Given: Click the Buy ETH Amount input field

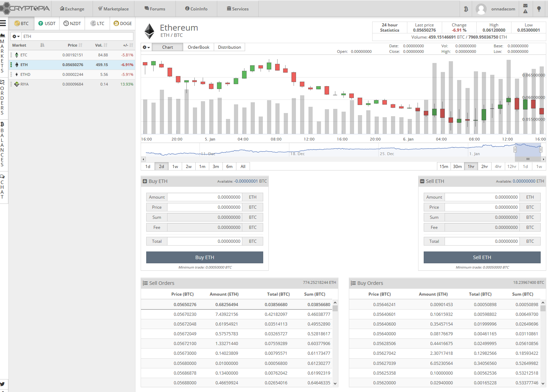Looking at the screenshot, I should (x=205, y=197).
